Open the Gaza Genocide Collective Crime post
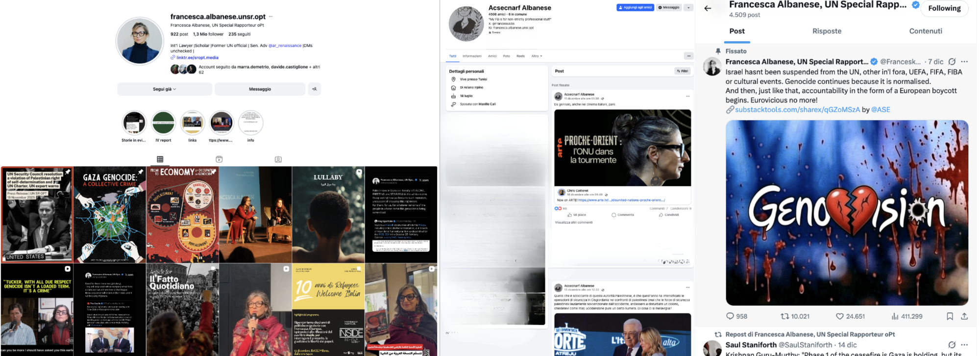This screenshot has height=356, width=980. pyautogui.click(x=110, y=215)
